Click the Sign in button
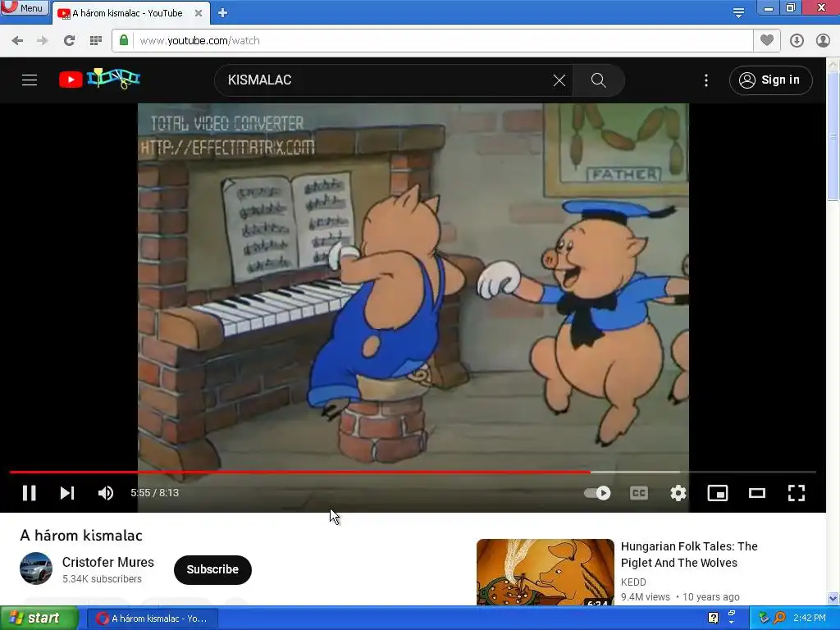The height and width of the screenshot is (630, 840). click(x=770, y=80)
